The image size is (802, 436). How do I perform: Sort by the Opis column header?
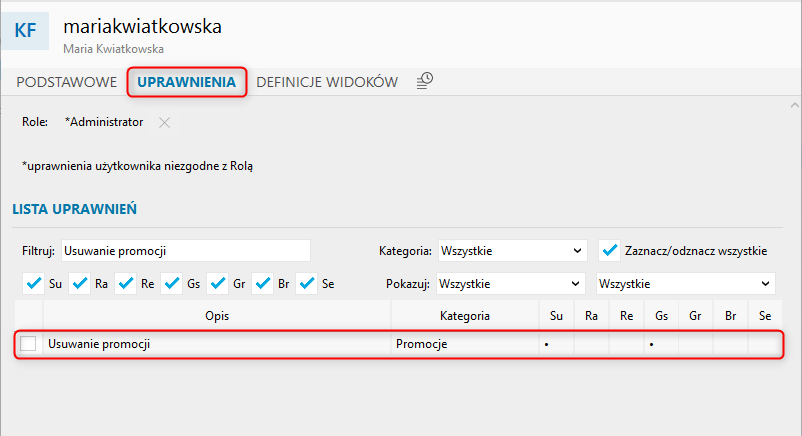coord(217,316)
